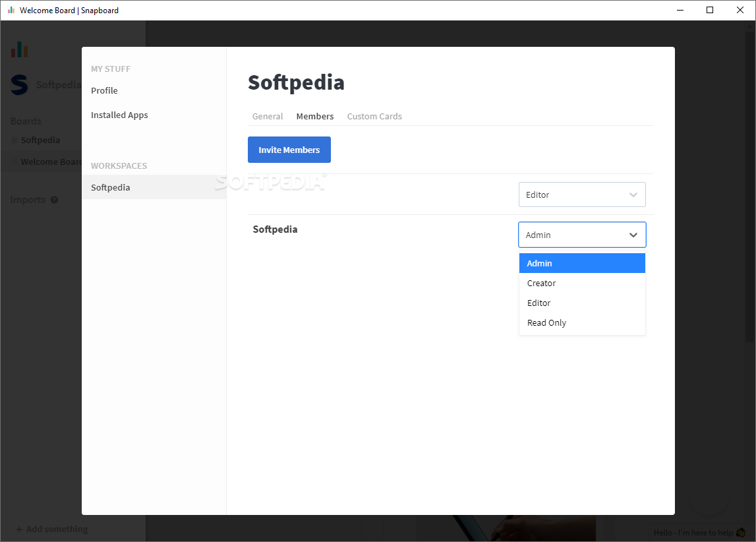Expand the Editor role dropdown
This screenshot has width=756, height=542.
point(582,195)
